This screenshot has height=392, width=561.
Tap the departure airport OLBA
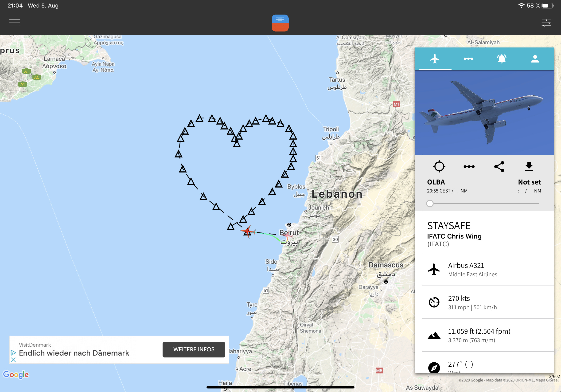click(436, 182)
